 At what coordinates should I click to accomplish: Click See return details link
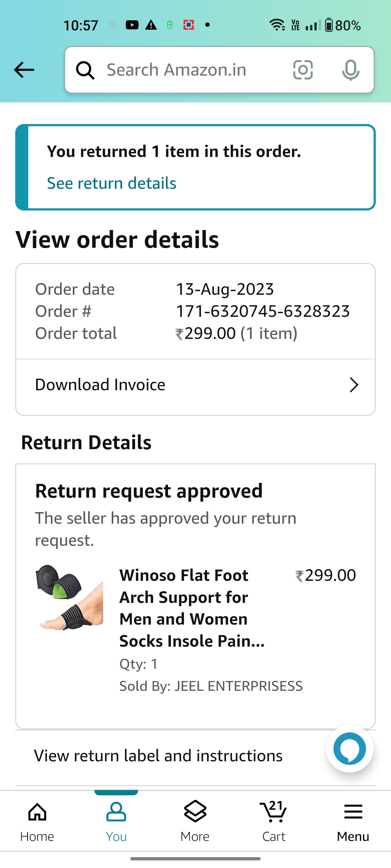point(112,183)
